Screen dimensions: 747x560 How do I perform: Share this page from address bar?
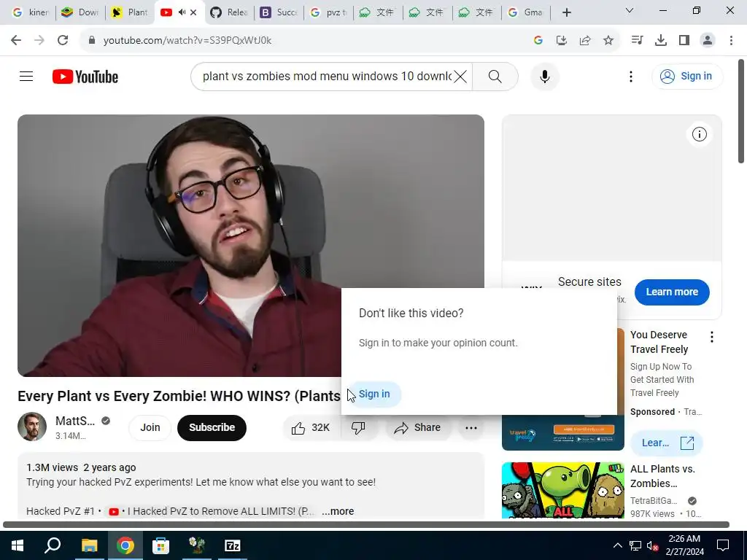click(x=584, y=40)
